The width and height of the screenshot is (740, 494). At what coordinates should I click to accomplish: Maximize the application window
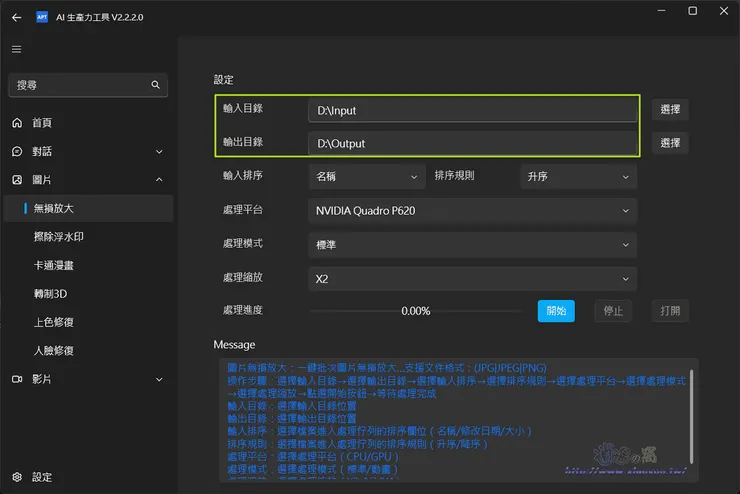click(692, 10)
